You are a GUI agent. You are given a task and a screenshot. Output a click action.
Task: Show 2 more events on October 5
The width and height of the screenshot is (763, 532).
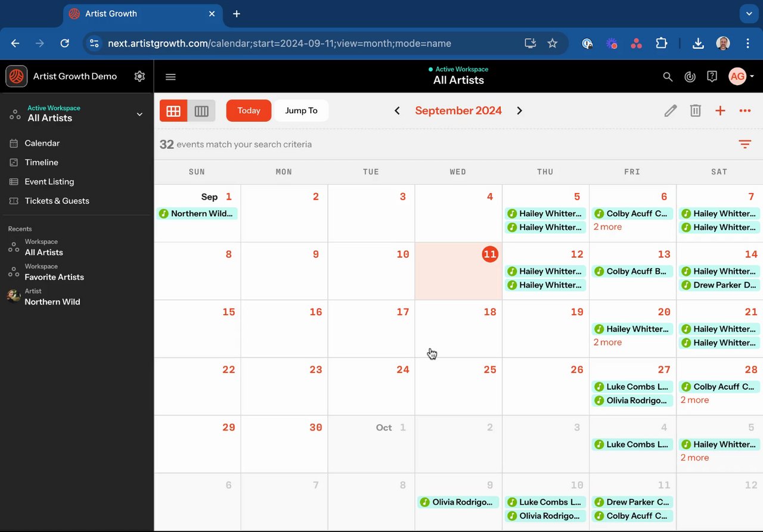point(694,458)
